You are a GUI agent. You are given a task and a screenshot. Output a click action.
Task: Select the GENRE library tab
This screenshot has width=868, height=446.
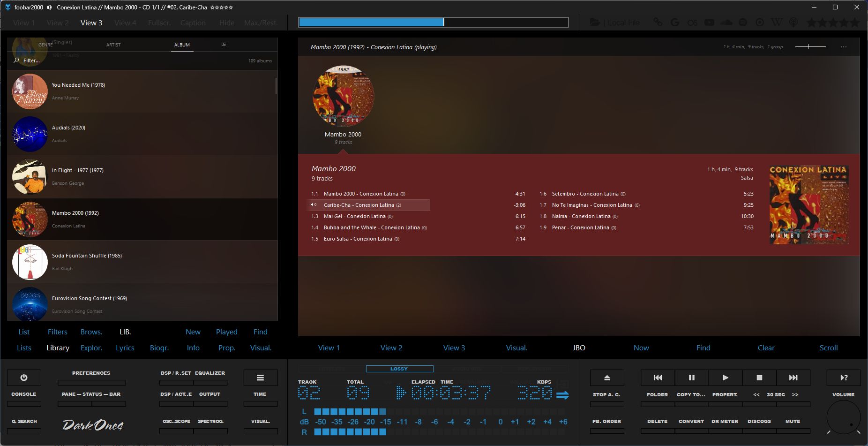point(45,45)
